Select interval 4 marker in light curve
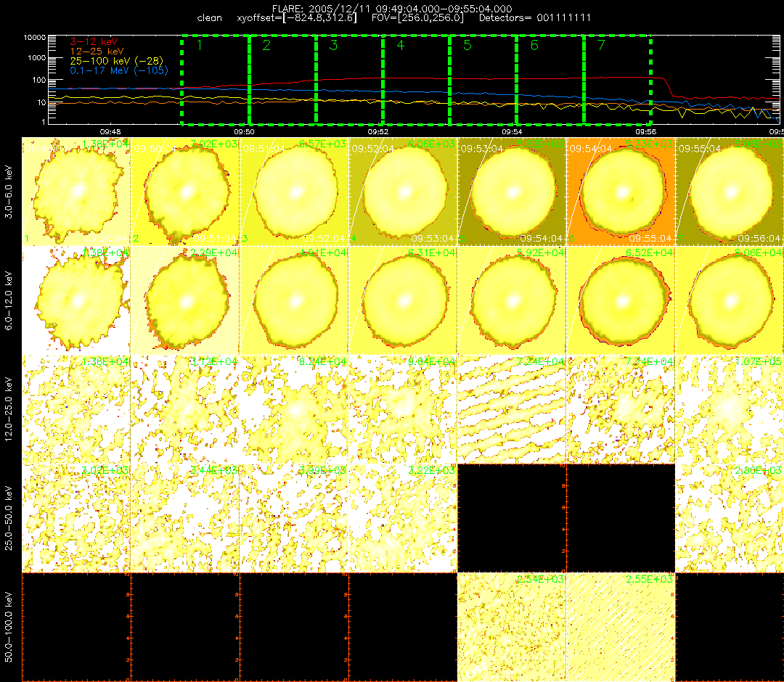784x682 pixels. (401, 46)
